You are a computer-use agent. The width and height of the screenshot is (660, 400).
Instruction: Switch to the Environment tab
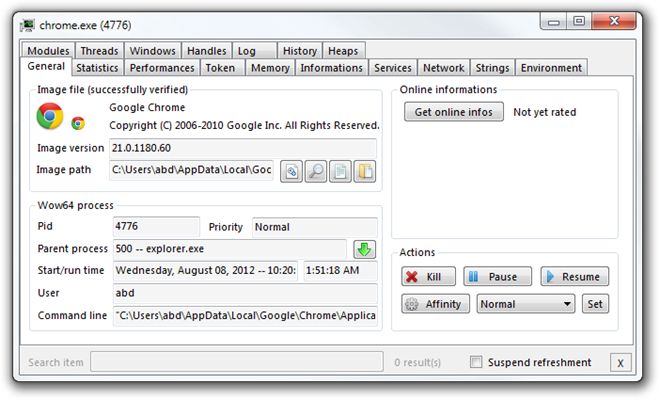(551, 67)
